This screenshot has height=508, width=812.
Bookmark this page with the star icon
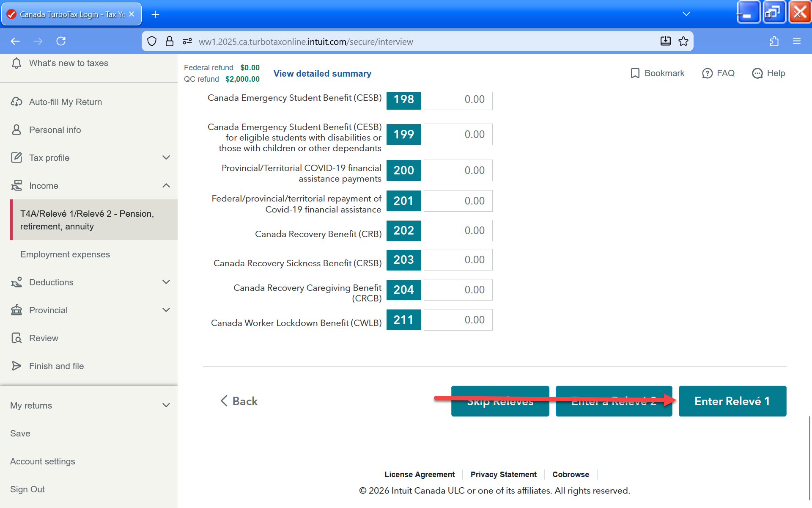683,41
